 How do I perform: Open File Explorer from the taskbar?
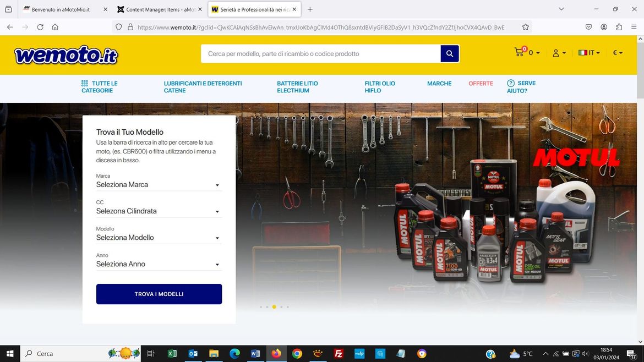214,353
